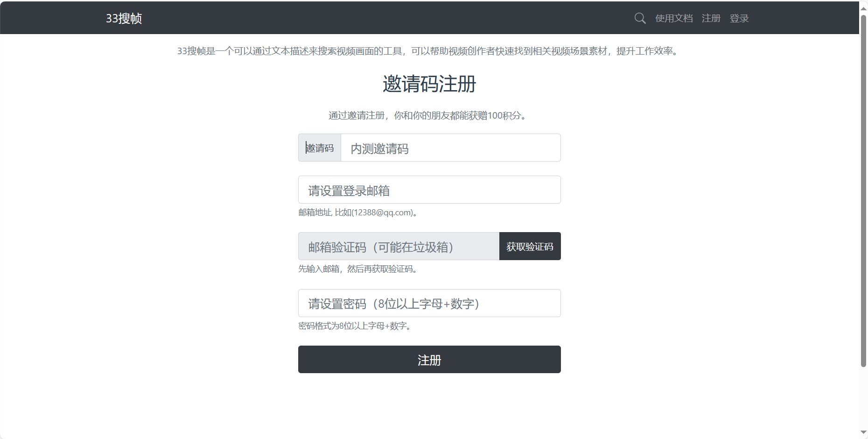This screenshot has height=439, width=868.
Task: Click the 请设置登录邮箱 email field
Action: [429, 190]
